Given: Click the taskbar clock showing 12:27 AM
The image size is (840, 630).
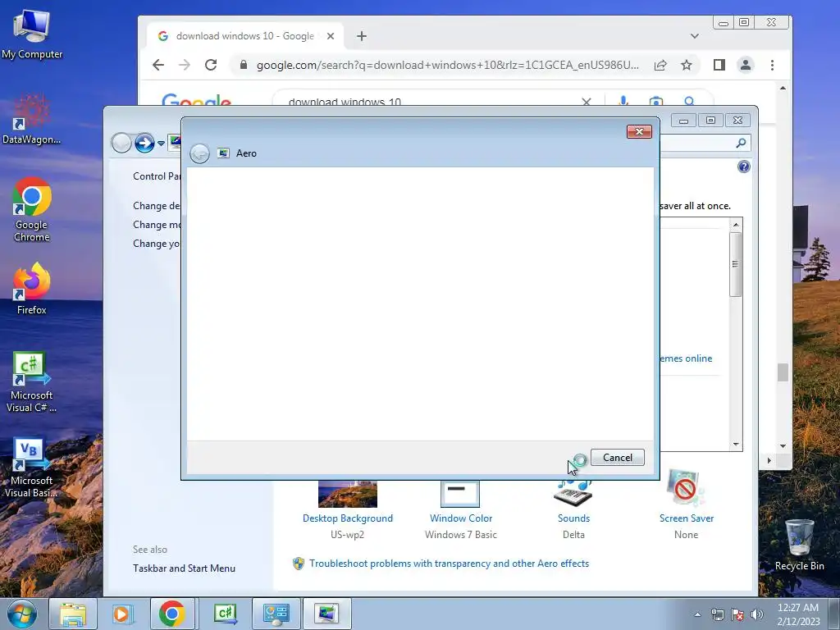Looking at the screenshot, I should [x=798, y=614].
